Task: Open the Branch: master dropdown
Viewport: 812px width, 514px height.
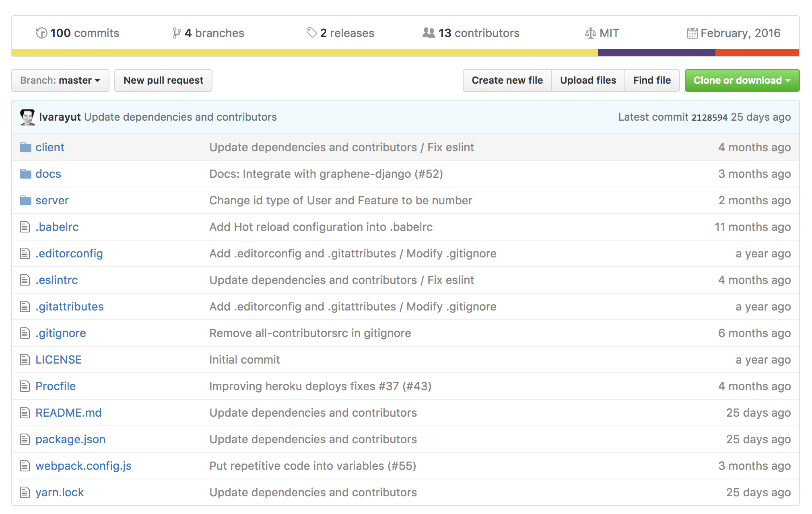Action: (60, 80)
